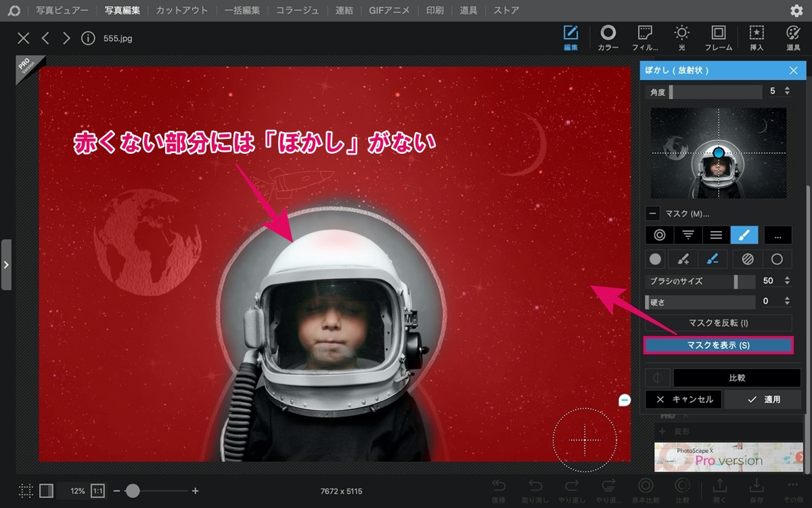The width and height of the screenshot is (812, 508).
Task: Open the mask more-options (...) button
Action: 778,235
